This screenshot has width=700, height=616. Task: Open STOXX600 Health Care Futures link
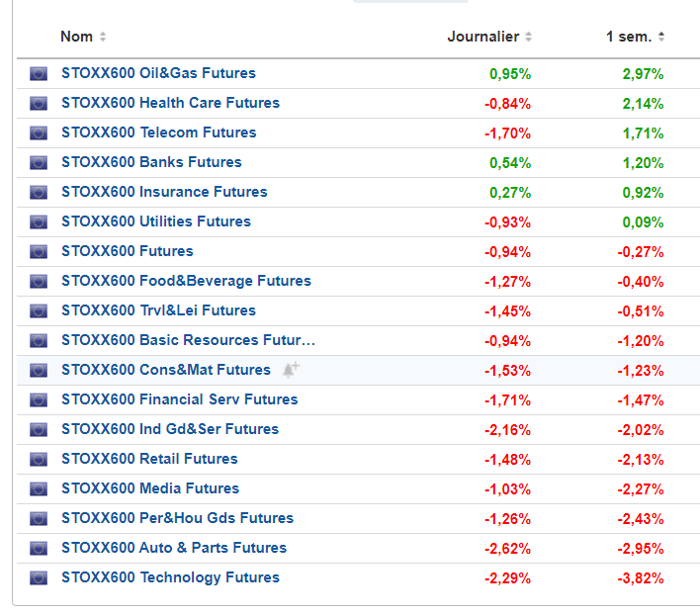[x=170, y=103]
